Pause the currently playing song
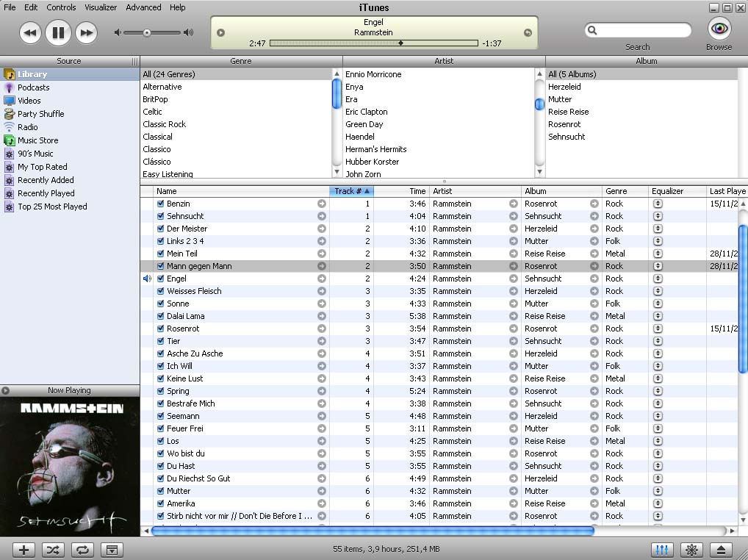Screen dimensions: 748x560 pos(58,32)
